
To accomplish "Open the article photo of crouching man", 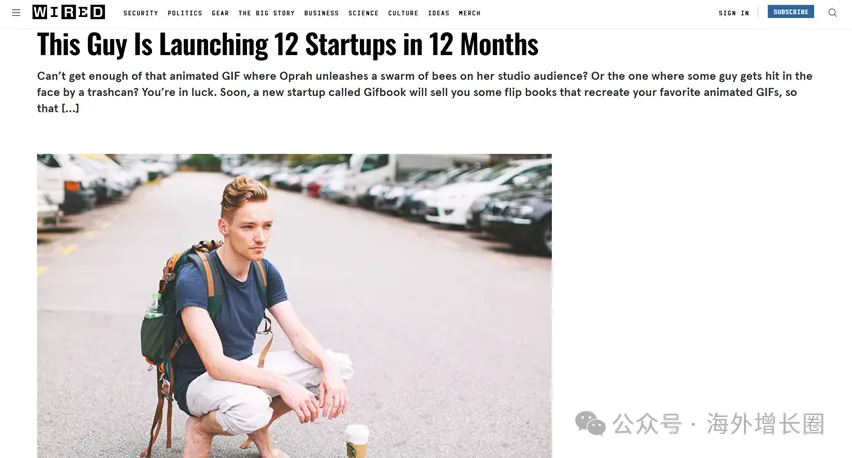I will [294, 306].
